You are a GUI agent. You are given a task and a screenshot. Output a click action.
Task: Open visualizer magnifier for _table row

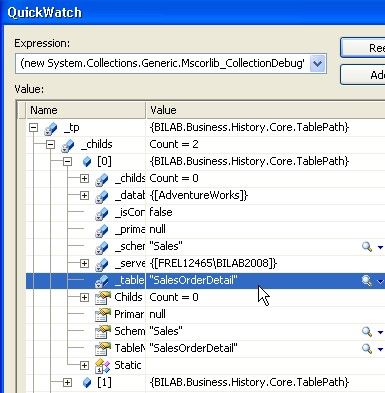tap(367, 281)
